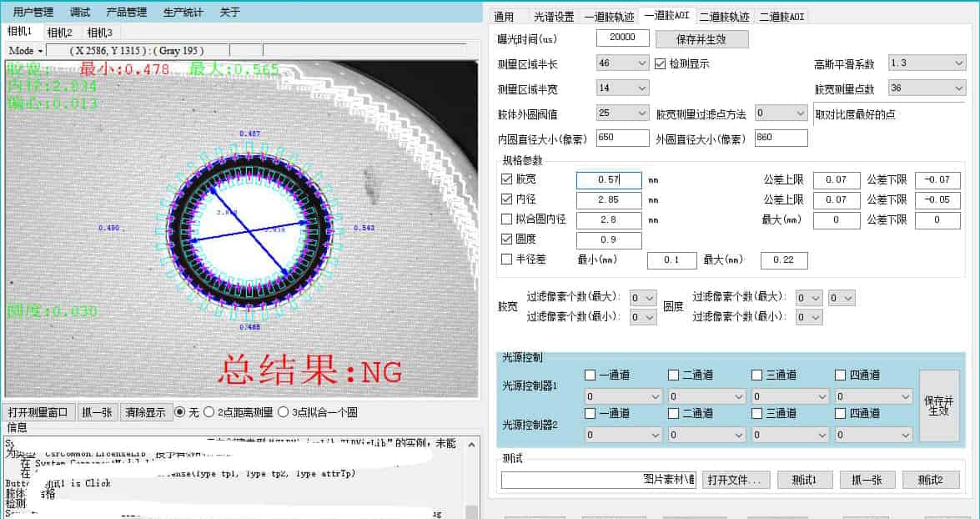Choose the 3点拟合一个圆 radio option
980x519 pixels.
click(284, 412)
